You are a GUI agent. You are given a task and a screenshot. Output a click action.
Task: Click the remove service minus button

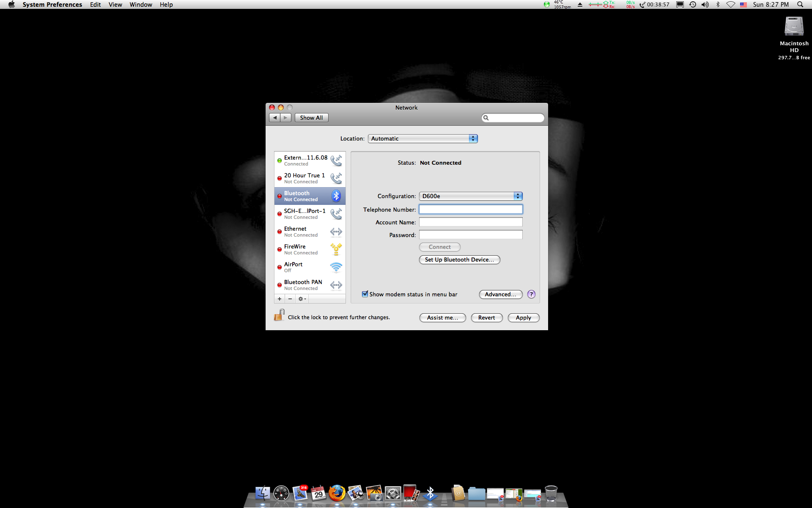pyautogui.click(x=290, y=299)
